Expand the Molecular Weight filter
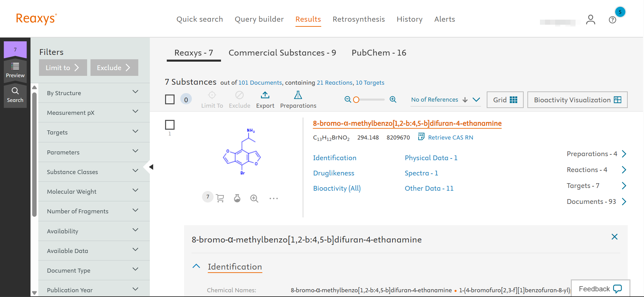 (x=94, y=191)
